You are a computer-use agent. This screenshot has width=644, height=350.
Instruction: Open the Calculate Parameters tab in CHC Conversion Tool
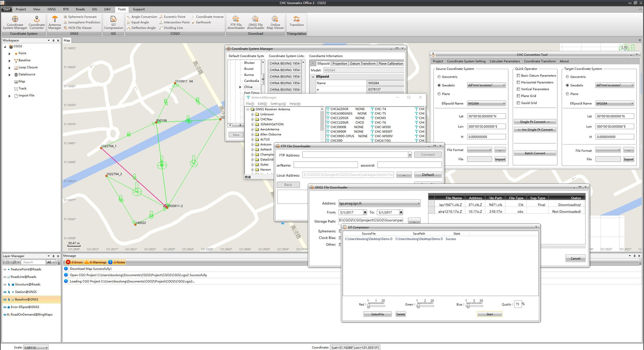[504, 61]
